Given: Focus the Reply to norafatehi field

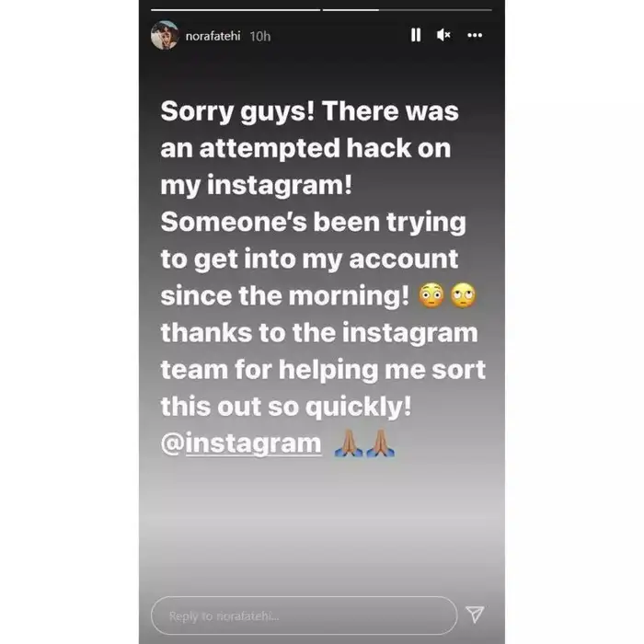Looking at the screenshot, I should tap(305, 615).
